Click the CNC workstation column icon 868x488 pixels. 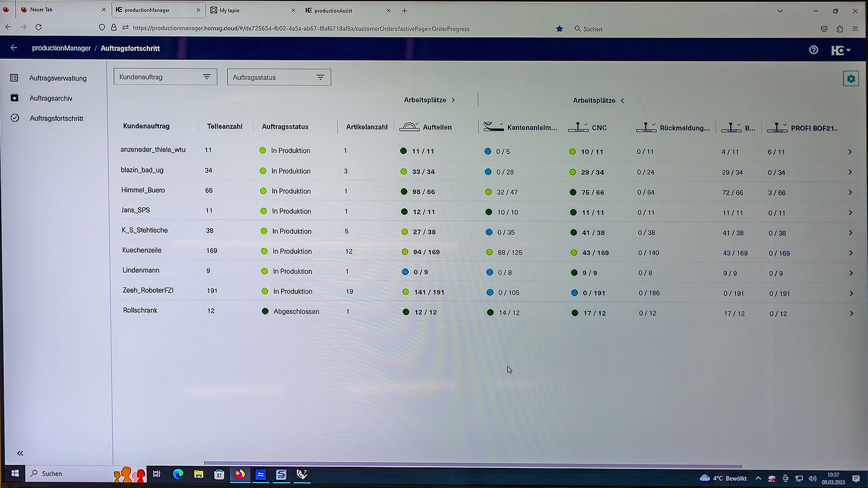click(x=578, y=127)
